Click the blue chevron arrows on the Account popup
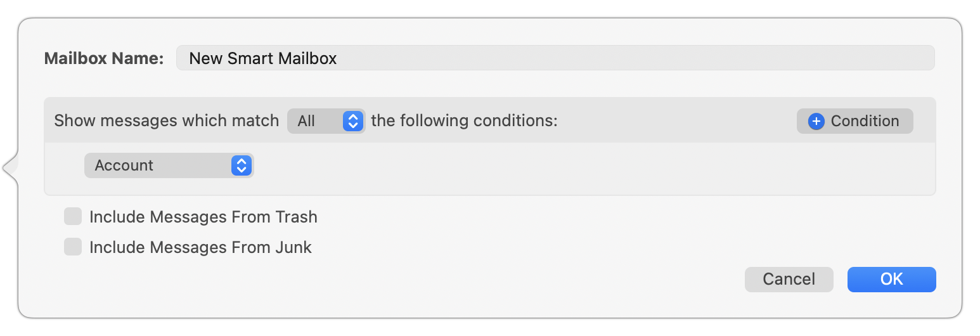This screenshot has height=336, width=980. click(x=241, y=165)
